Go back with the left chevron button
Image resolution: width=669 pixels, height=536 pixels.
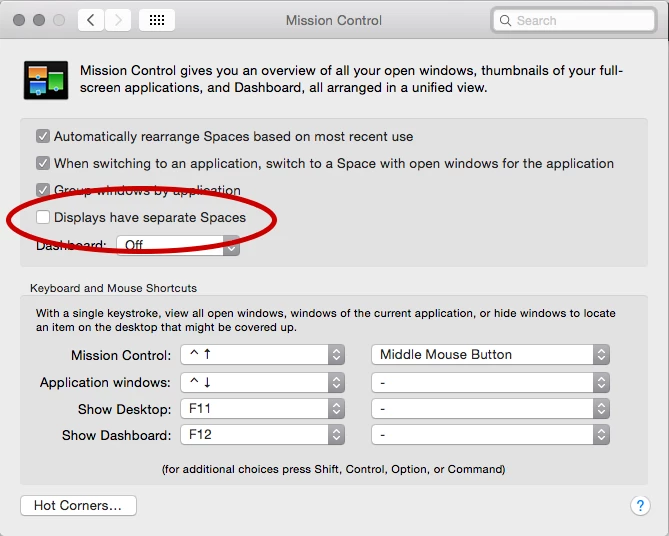(91, 20)
